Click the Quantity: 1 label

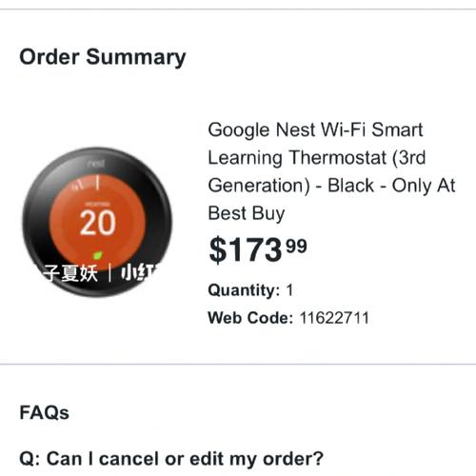250,290
